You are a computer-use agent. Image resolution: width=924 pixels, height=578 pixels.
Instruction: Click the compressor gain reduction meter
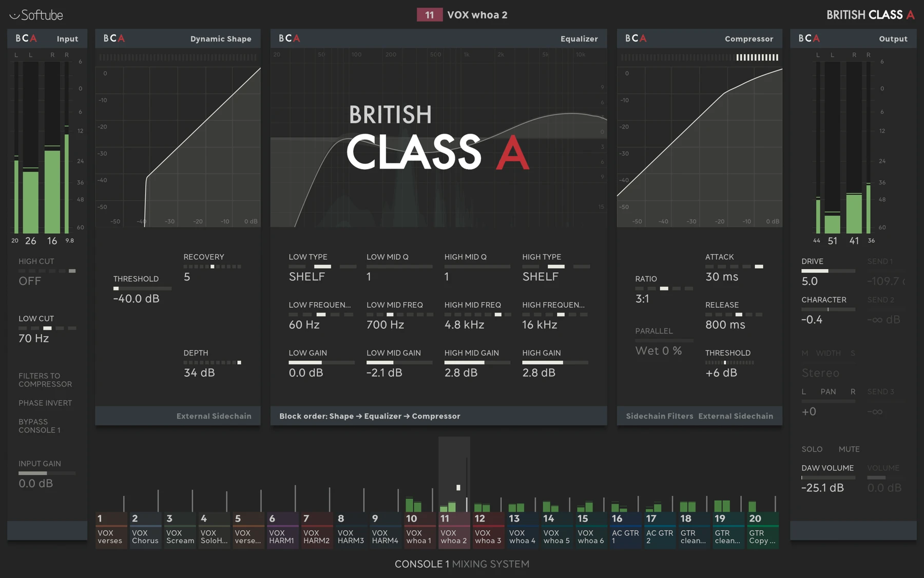(699, 58)
